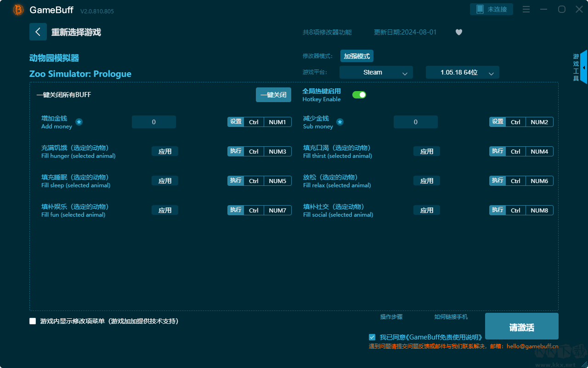Open the 如何链接手机 link
The image size is (588, 368).
451,317
